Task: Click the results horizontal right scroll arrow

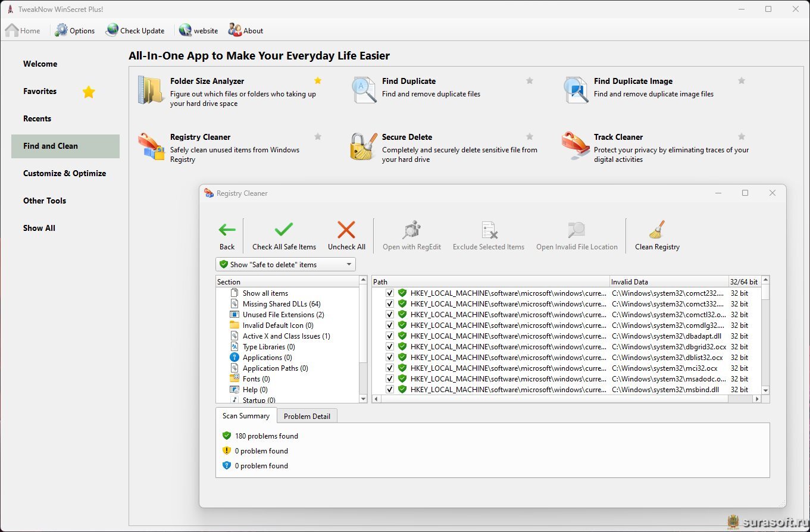Action: (x=757, y=399)
